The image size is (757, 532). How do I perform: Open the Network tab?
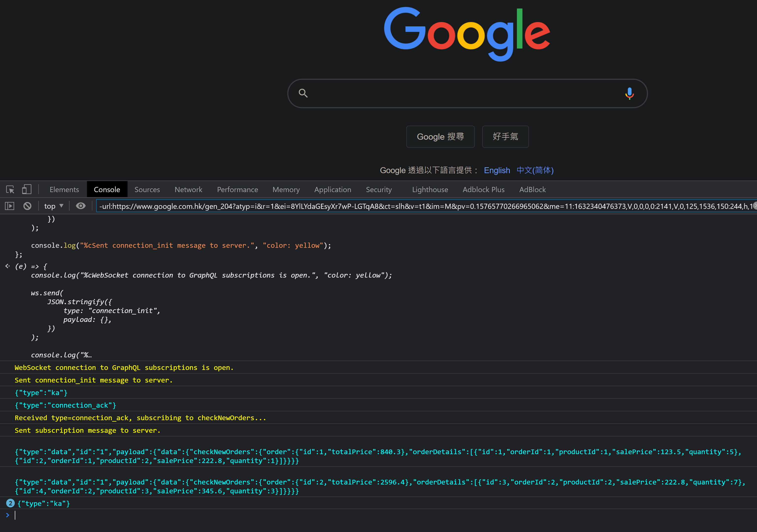click(188, 189)
